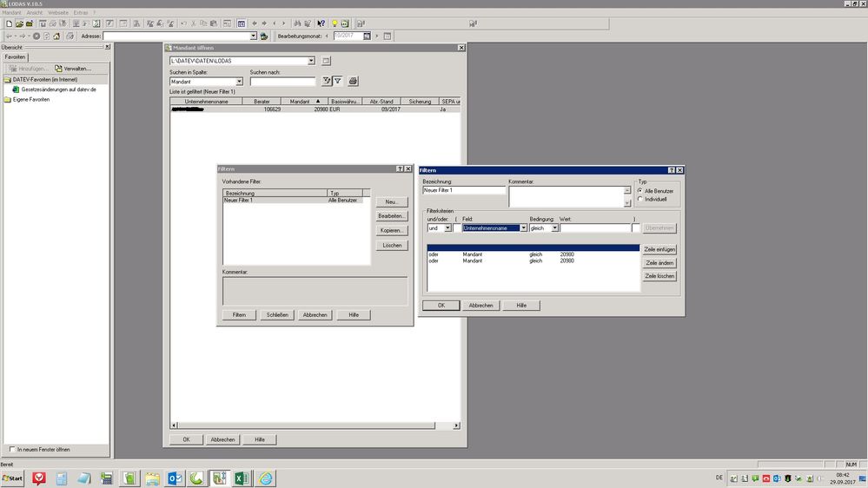Click the context help arrow icon in toolbar
The height and width of the screenshot is (488, 868).
pos(321,23)
